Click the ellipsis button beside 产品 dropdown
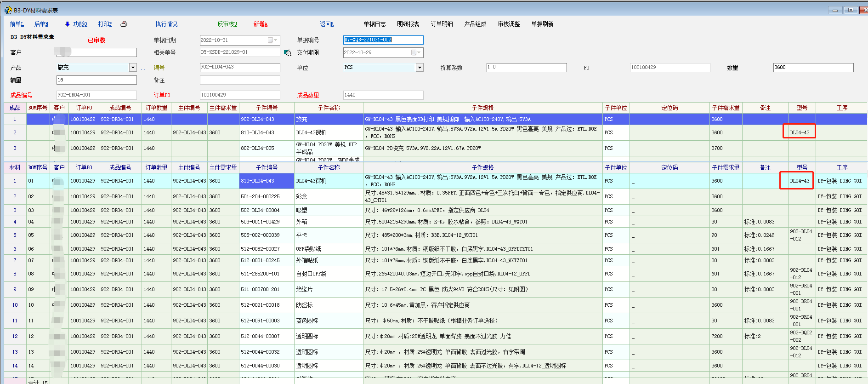The height and width of the screenshot is (384, 868). (143, 68)
